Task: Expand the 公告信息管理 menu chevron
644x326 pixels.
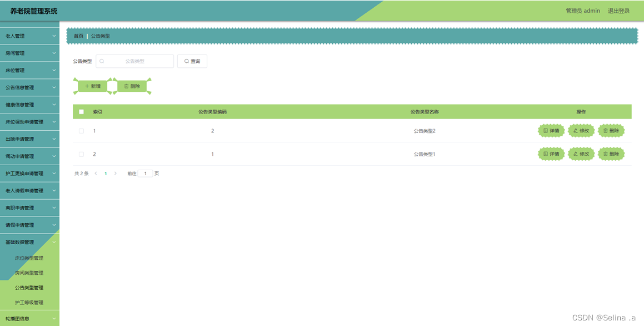Action: point(54,87)
